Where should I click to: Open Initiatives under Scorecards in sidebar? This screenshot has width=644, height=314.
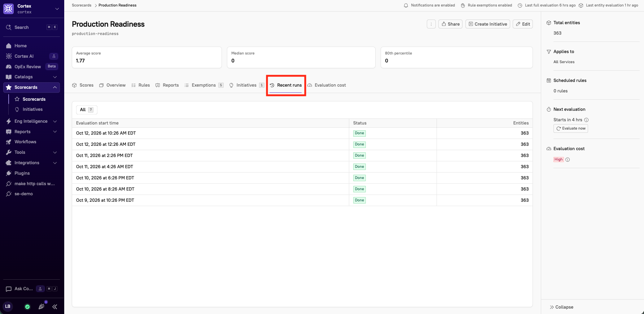(x=35, y=109)
